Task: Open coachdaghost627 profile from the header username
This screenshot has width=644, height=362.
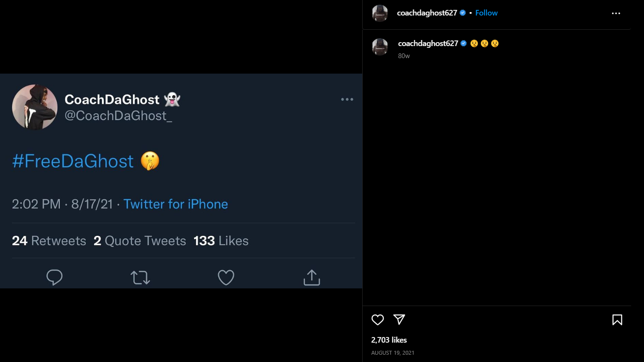Action: [x=427, y=13]
